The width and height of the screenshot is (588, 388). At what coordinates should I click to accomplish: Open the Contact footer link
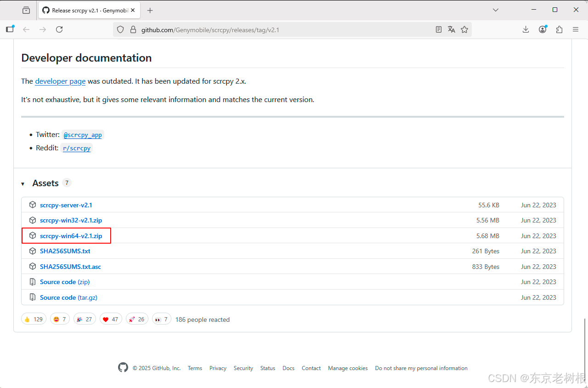311,368
